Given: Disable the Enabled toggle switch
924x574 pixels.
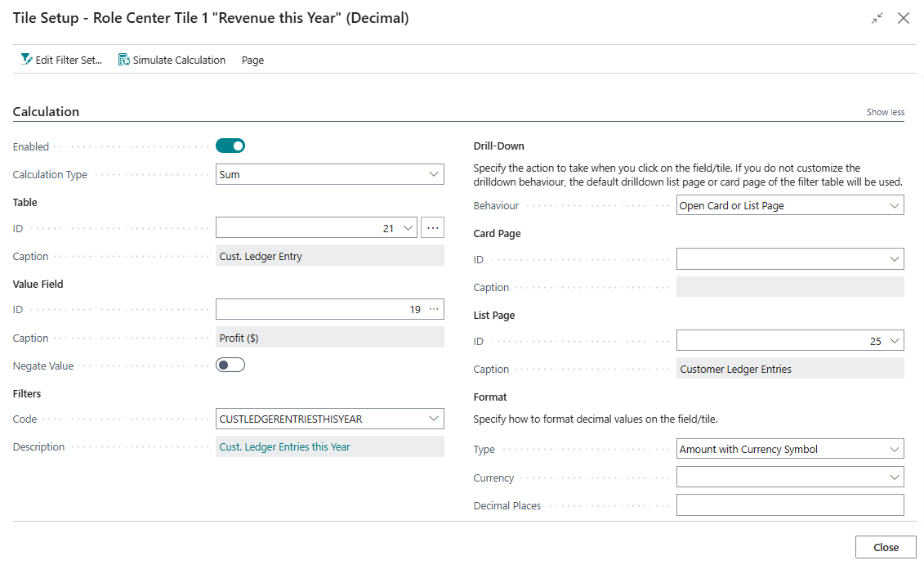Looking at the screenshot, I should click(x=230, y=146).
